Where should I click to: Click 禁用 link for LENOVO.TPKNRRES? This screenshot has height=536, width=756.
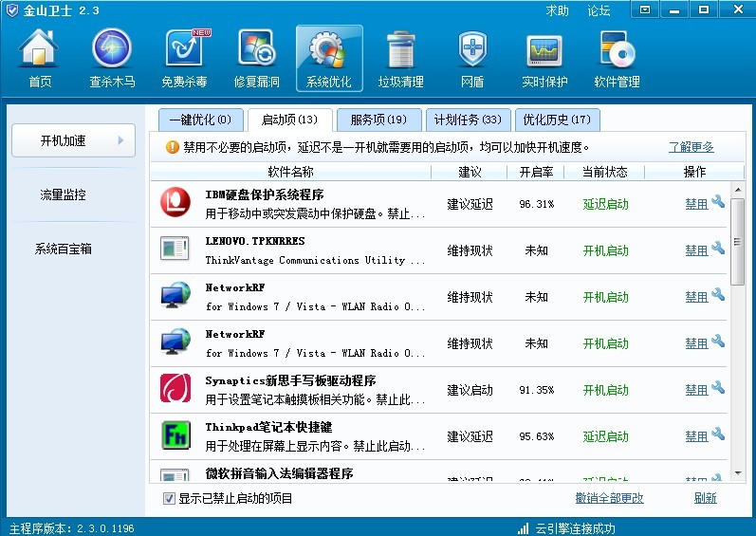coord(696,250)
